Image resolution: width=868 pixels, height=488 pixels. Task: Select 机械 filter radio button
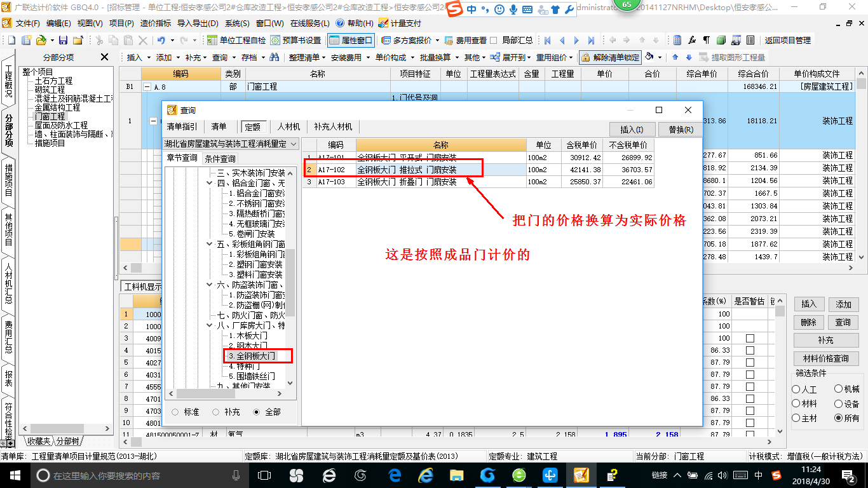tap(839, 389)
